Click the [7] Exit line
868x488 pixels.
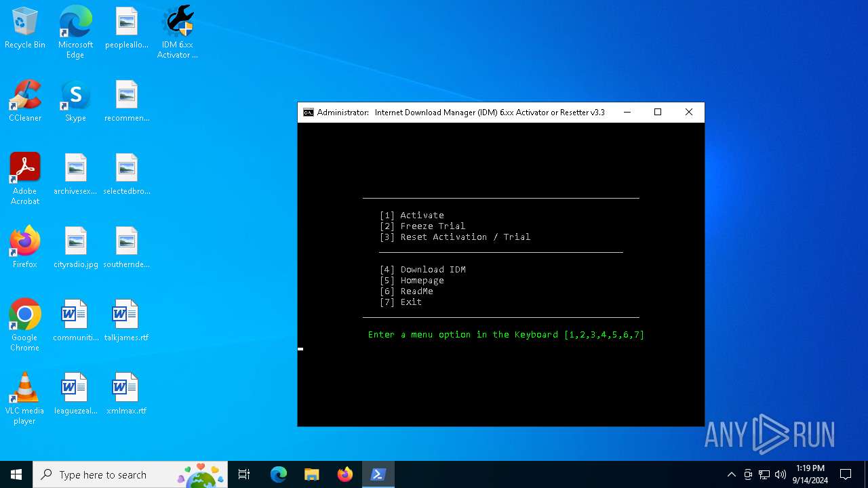401,302
